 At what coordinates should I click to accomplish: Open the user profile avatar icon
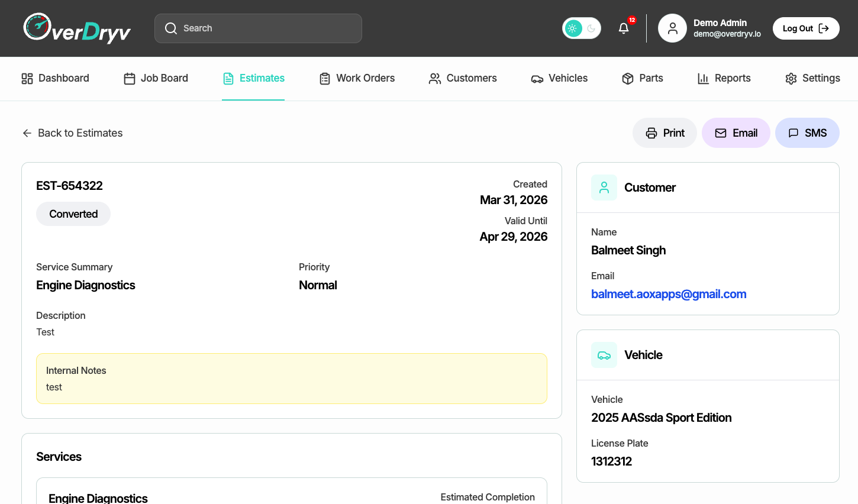pyautogui.click(x=672, y=28)
